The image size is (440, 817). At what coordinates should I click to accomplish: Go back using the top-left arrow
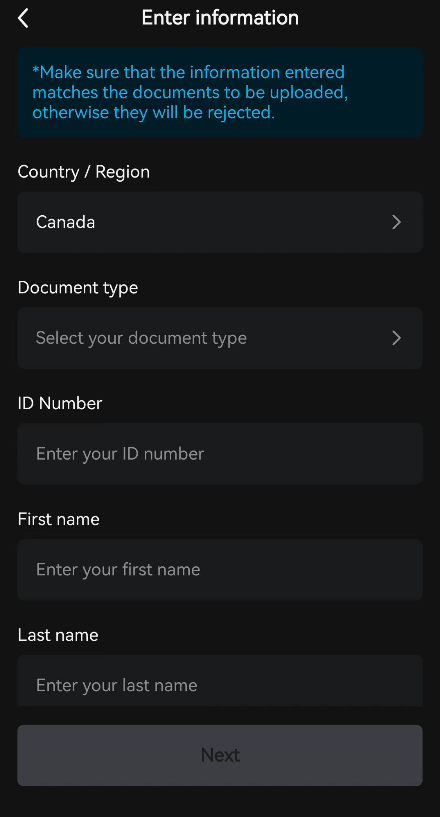[23, 18]
